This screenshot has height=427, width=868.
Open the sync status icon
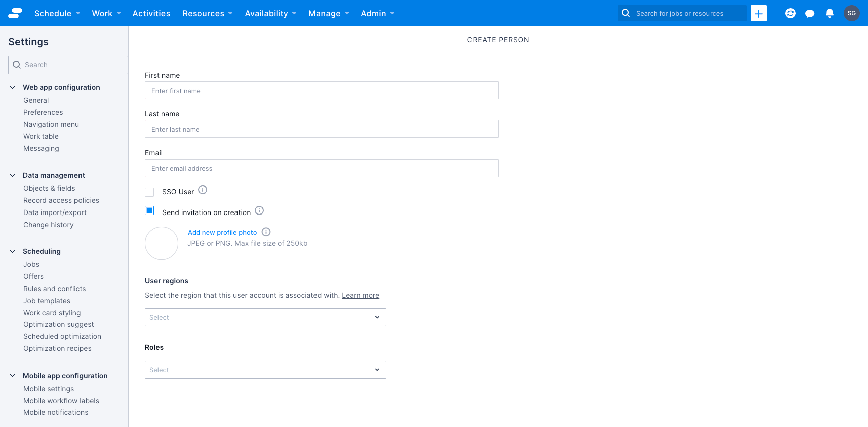791,13
